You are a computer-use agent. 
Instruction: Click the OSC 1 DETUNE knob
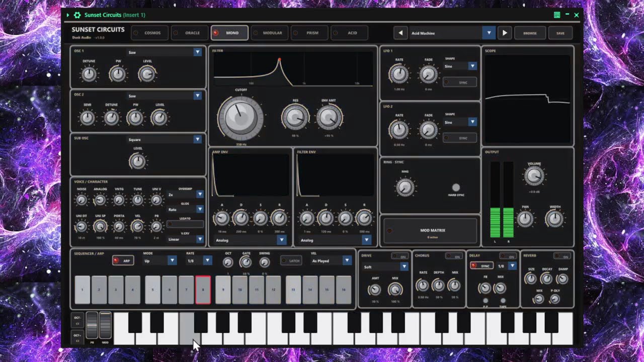[89, 74]
